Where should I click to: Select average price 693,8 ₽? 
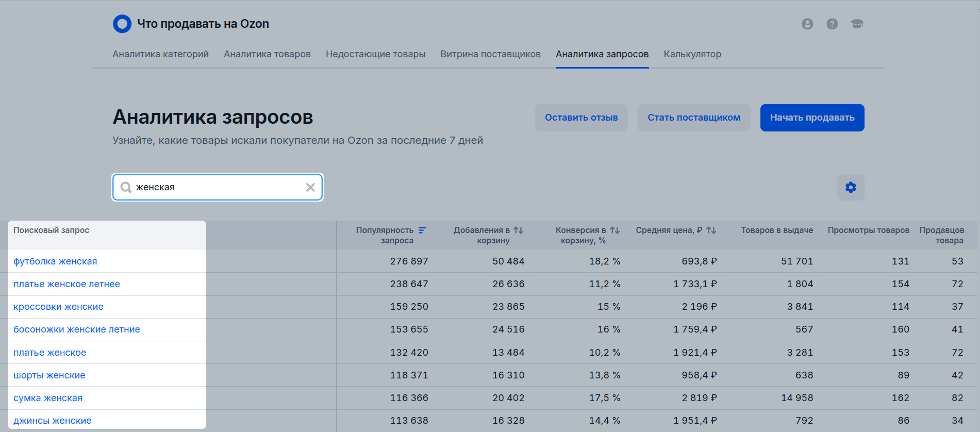pyautogui.click(x=699, y=261)
